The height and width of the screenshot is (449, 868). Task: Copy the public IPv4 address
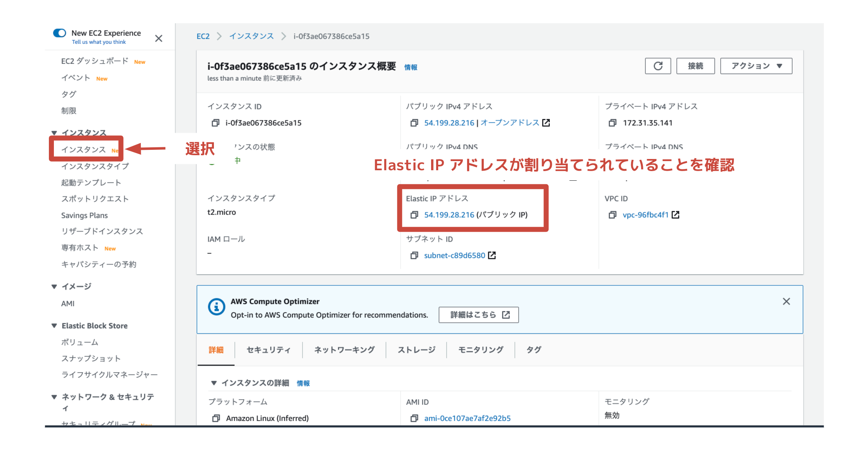(414, 123)
